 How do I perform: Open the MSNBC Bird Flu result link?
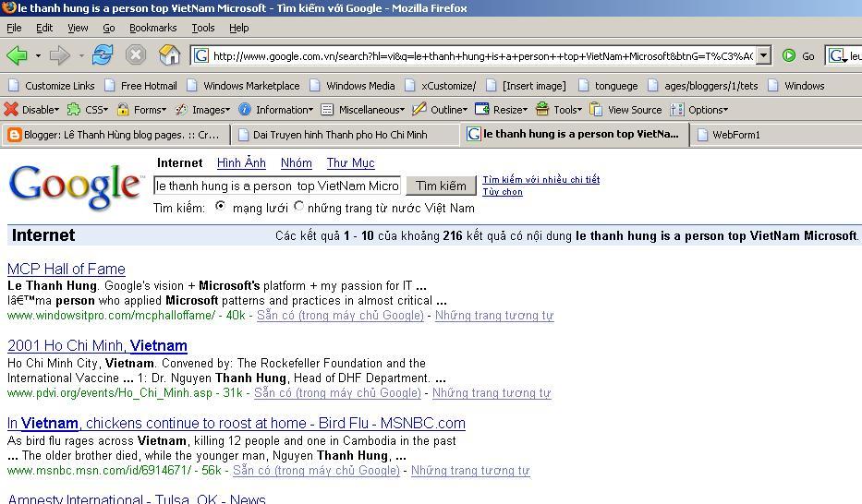point(237,424)
